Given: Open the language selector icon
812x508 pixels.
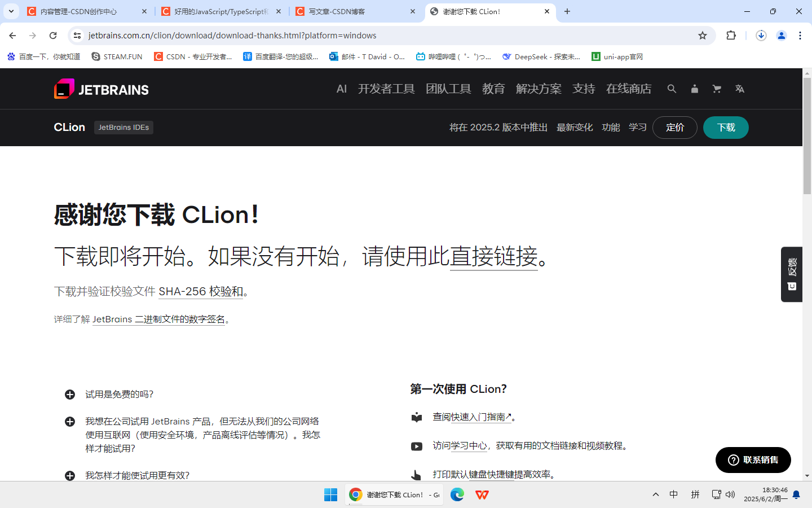Looking at the screenshot, I should [740, 89].
